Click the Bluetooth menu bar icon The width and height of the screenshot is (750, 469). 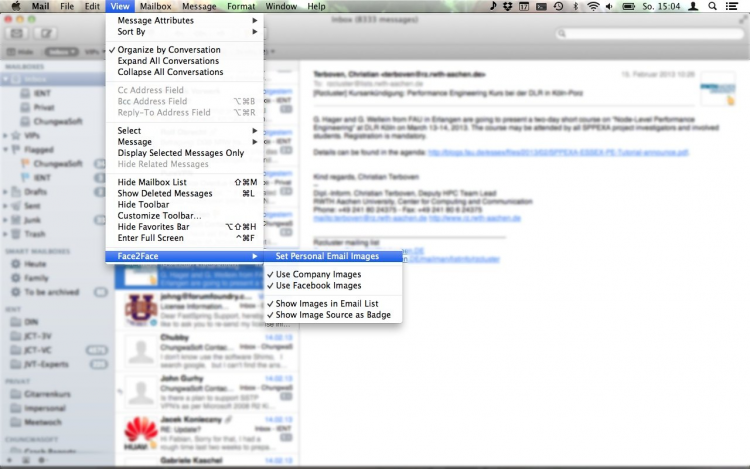tap(576, 6)
